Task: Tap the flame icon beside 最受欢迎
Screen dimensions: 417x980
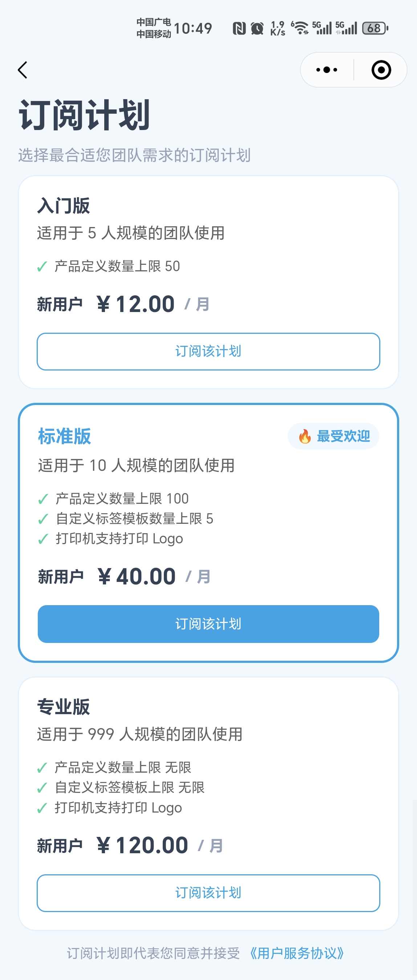Action: pos(305,436)
